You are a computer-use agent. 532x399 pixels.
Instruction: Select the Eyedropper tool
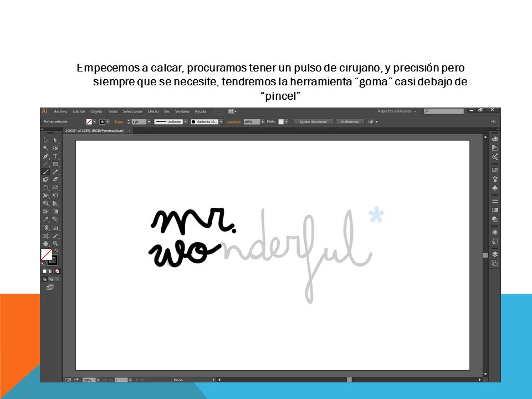[x=46, y=219]
